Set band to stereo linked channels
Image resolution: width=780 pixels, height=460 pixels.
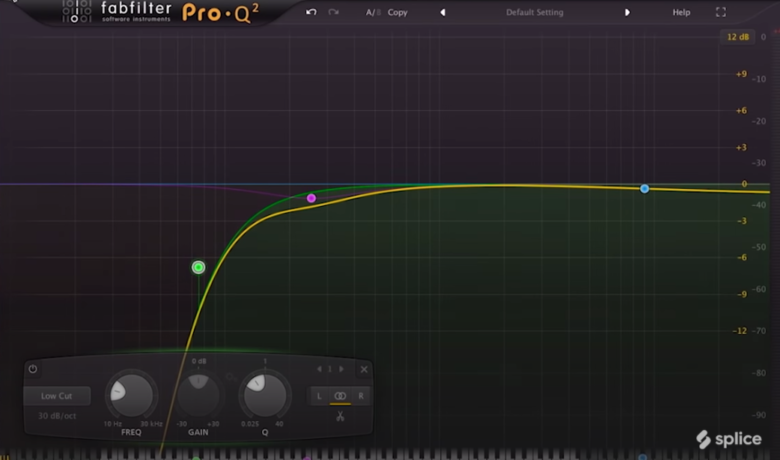pyautogui.click(x=340, y=396)
